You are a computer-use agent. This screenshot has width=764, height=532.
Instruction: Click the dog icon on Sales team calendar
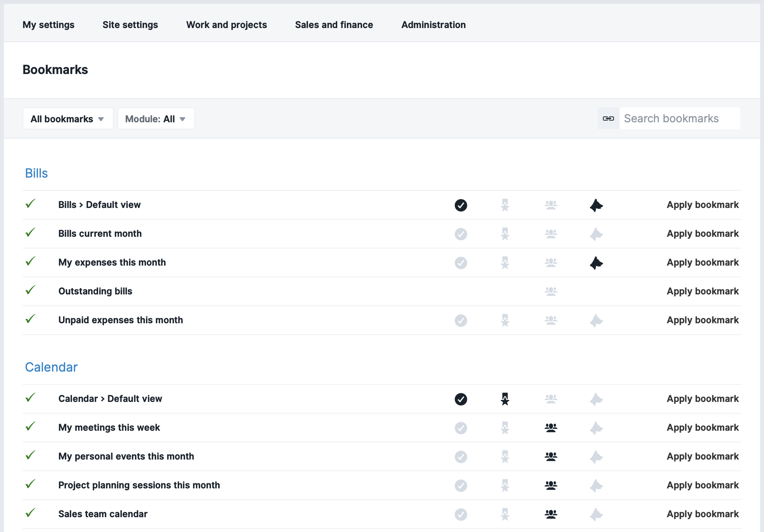pyautogui.click(x=596, y=514)
